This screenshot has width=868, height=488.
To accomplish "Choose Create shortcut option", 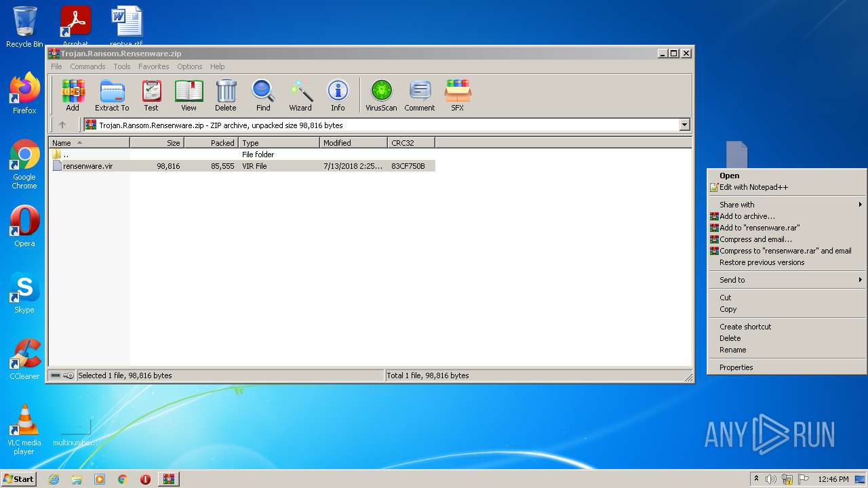I will click(787, 327).
